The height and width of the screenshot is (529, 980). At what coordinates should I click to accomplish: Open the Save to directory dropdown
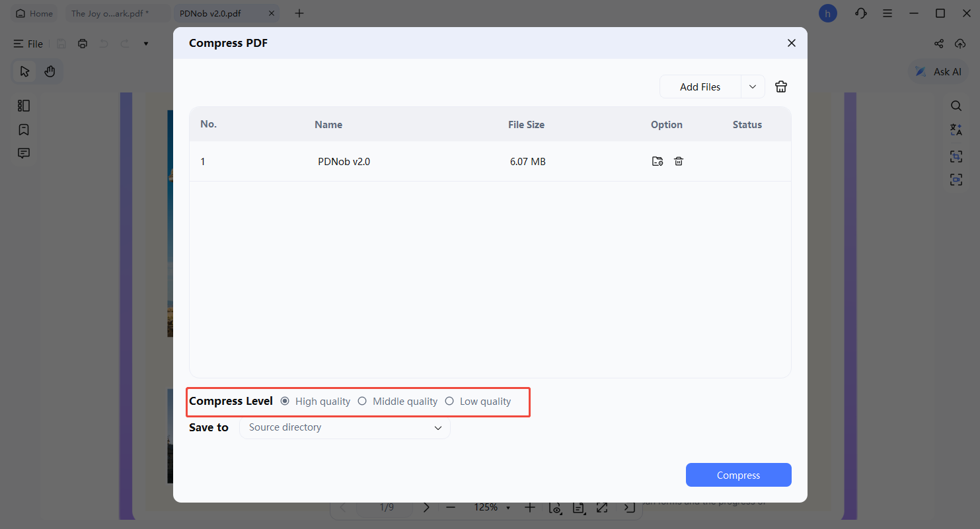[344, 427]
